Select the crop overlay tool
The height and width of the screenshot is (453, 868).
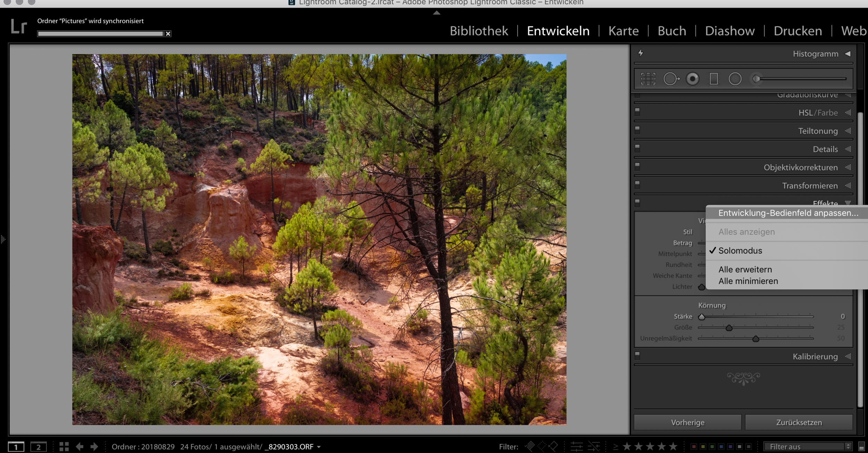click(x=648, y=79)
